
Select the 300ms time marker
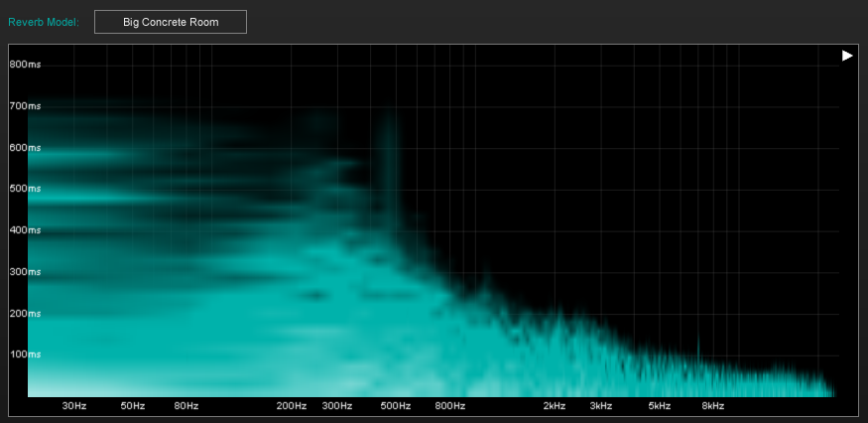(x=26, y=271)
